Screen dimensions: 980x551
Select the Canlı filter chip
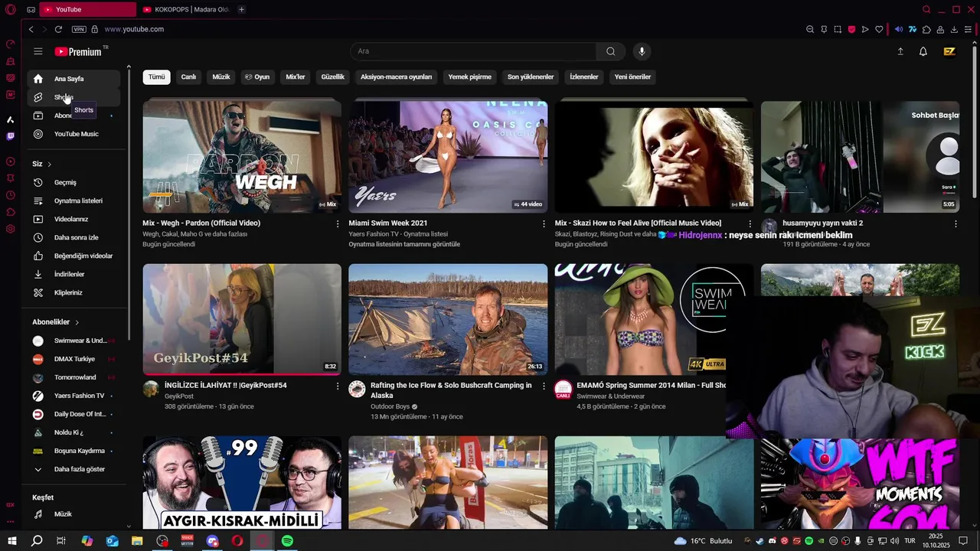coord(188,77)
